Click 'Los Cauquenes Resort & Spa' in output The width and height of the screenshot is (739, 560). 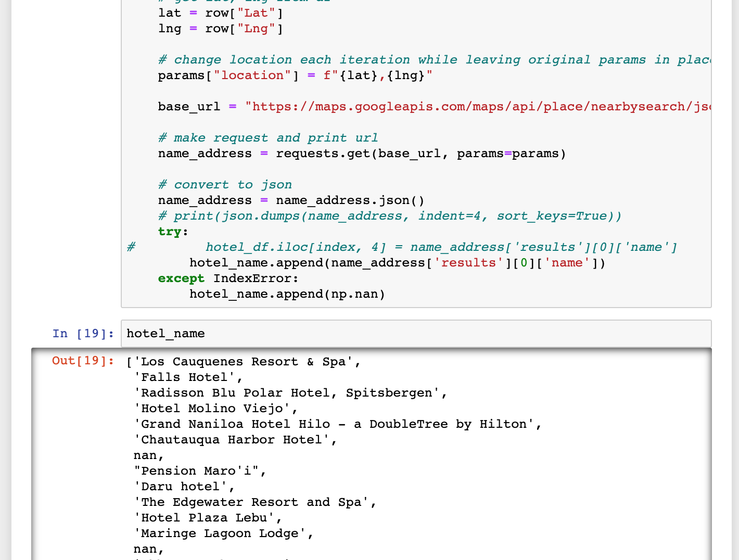click(x=244, y=362)
